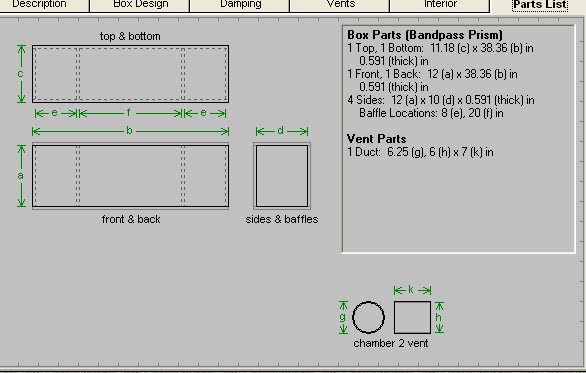This screenshot has height=373, width=586.
Task: Open the Interior tab
Action: tap(440, 5)
